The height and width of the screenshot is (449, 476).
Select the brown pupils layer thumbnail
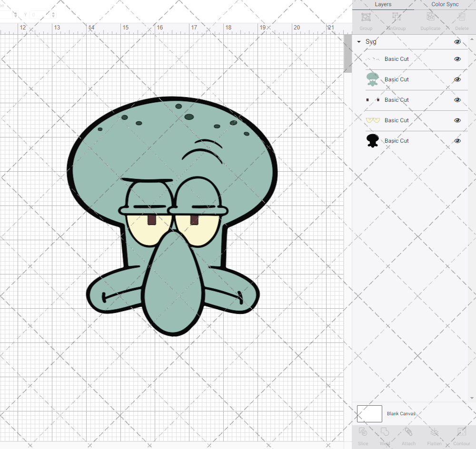click(x=373, y=99)
